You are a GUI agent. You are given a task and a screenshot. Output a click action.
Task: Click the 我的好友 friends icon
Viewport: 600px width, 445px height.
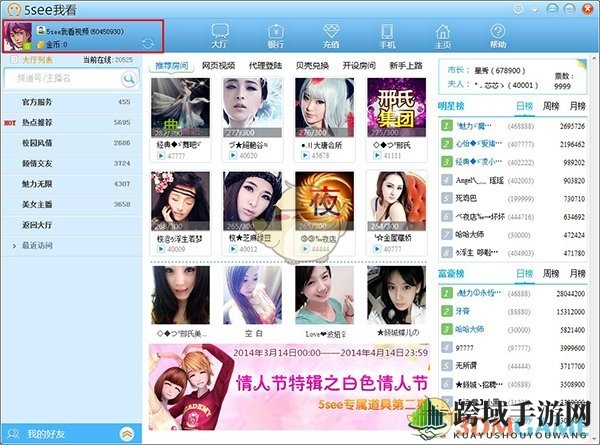pos(13,434)
